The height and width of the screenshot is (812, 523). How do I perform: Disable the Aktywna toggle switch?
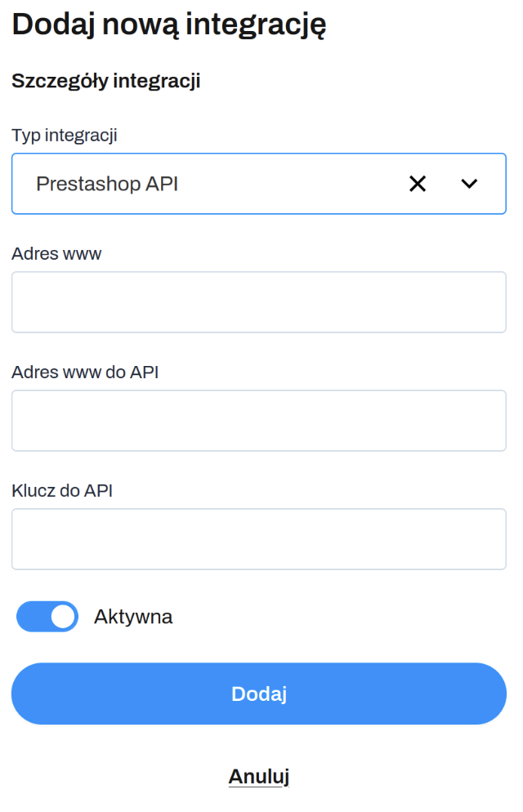[x=47, y=617]
